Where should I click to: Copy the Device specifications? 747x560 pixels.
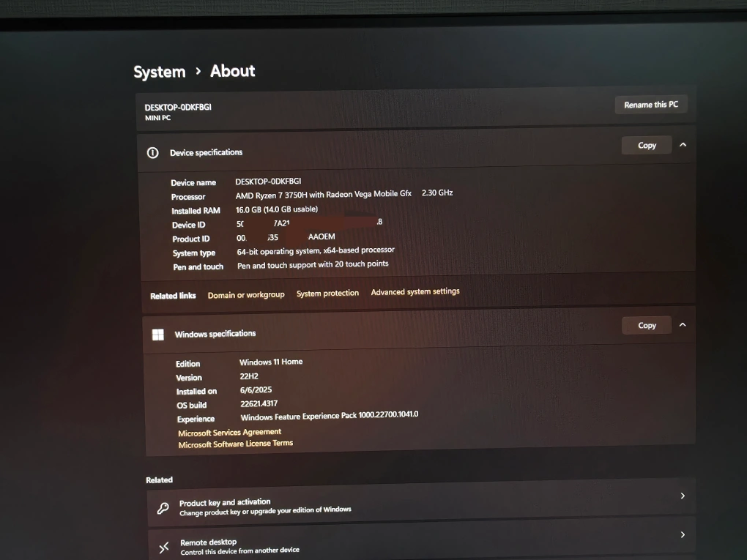(647, 145)
